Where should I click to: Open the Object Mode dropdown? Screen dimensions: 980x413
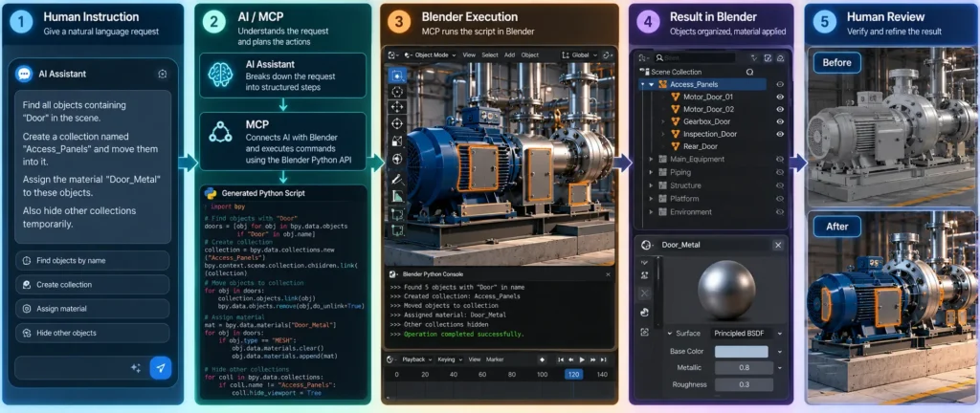[431, 54]
